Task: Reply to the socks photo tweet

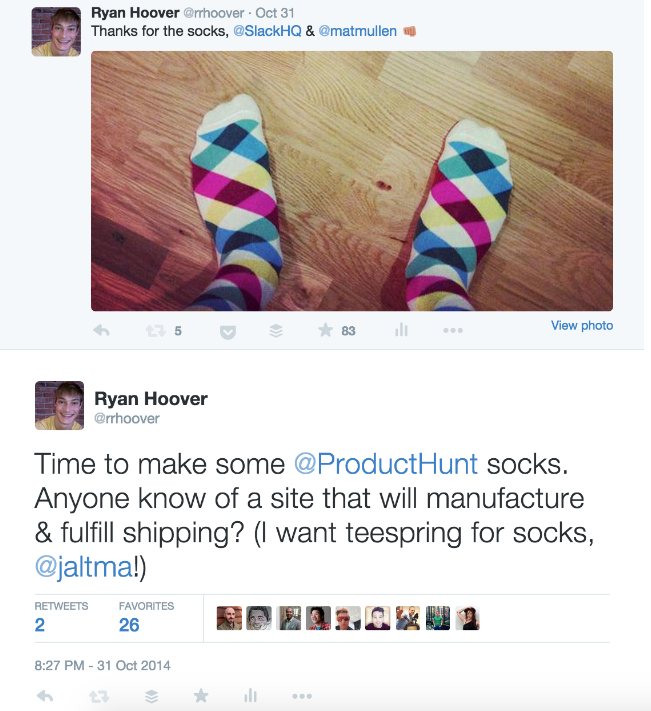Action: click(x=101, y=331)
